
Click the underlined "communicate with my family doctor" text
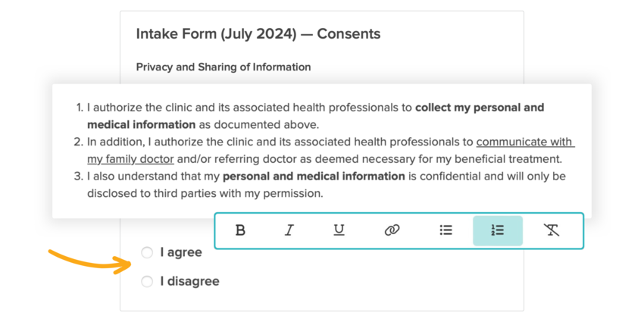click(x=524, y=142)
